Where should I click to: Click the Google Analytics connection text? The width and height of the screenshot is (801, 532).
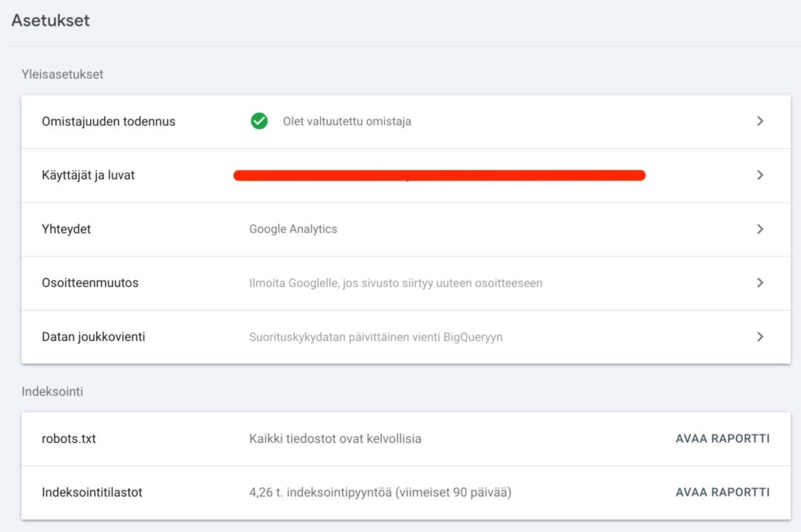(293, 229)
